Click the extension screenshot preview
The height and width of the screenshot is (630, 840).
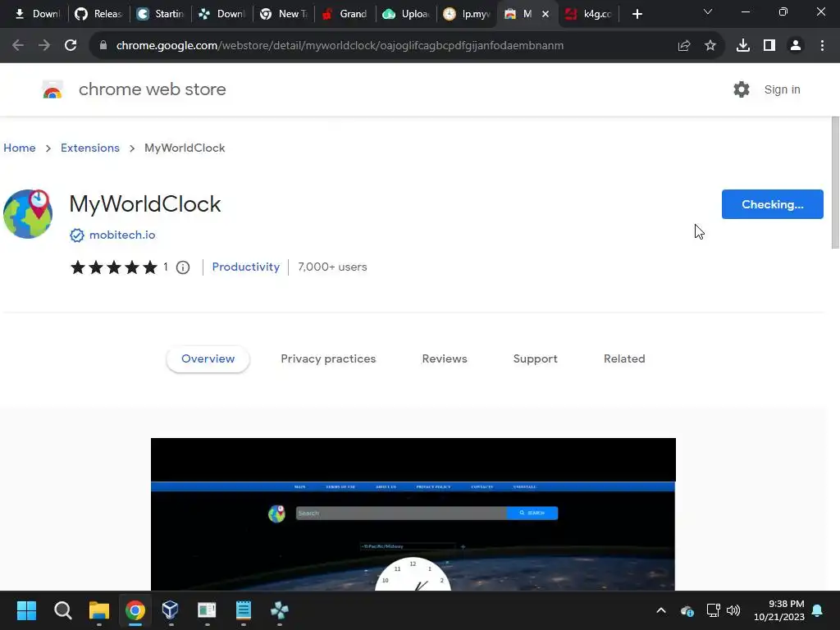[413, 514]
